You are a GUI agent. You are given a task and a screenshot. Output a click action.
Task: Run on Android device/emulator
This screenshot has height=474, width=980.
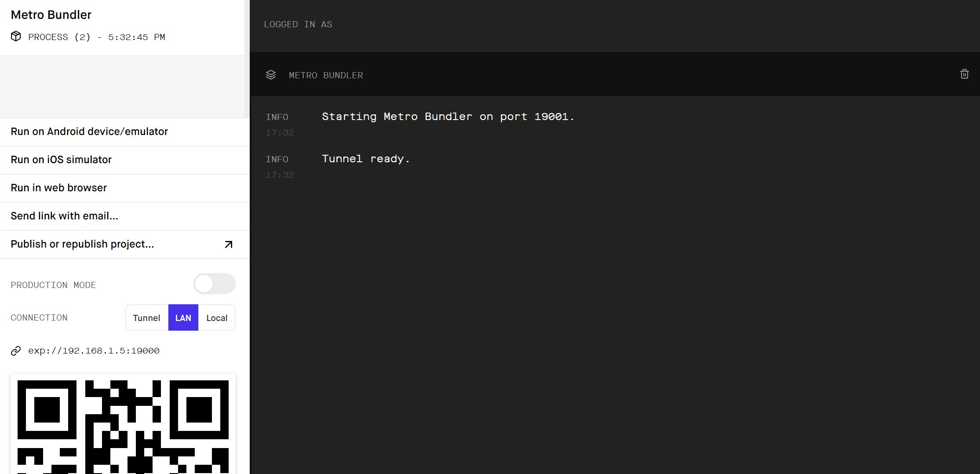tap(125, 132)
